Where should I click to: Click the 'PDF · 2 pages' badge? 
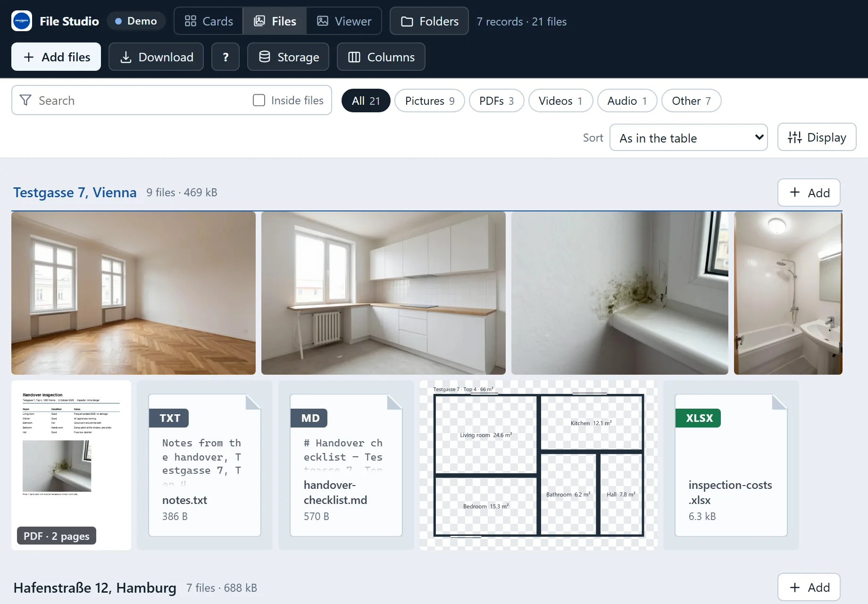[57, 536]
